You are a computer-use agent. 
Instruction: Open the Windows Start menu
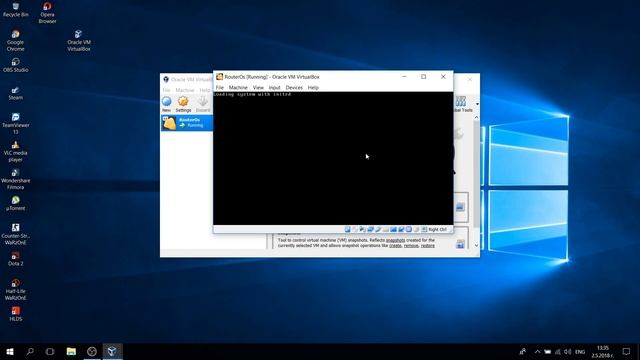(x=10, y=351)
